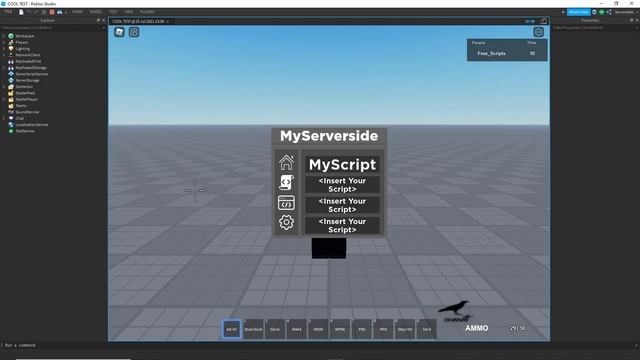The height and width of the screenshot is (360, 640).
Task: Click the Lighting bulb icon in Explorer
Action: [11, 49]
